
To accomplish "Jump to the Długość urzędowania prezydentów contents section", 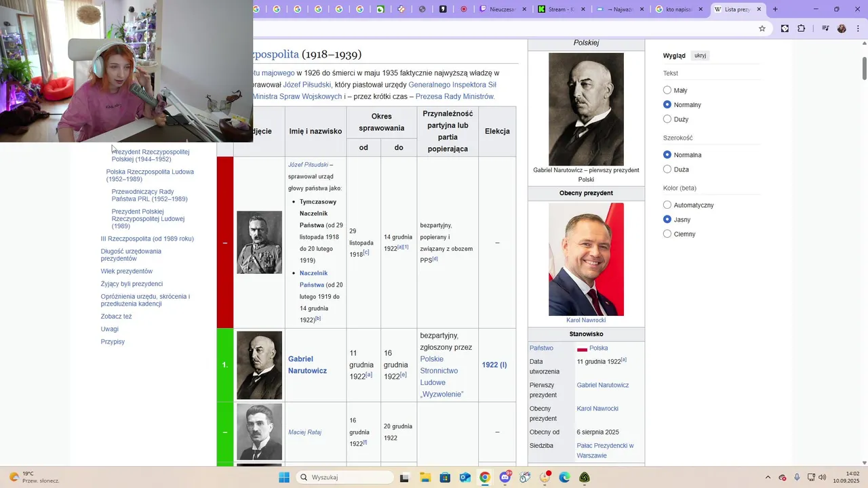I will (131, 255).
